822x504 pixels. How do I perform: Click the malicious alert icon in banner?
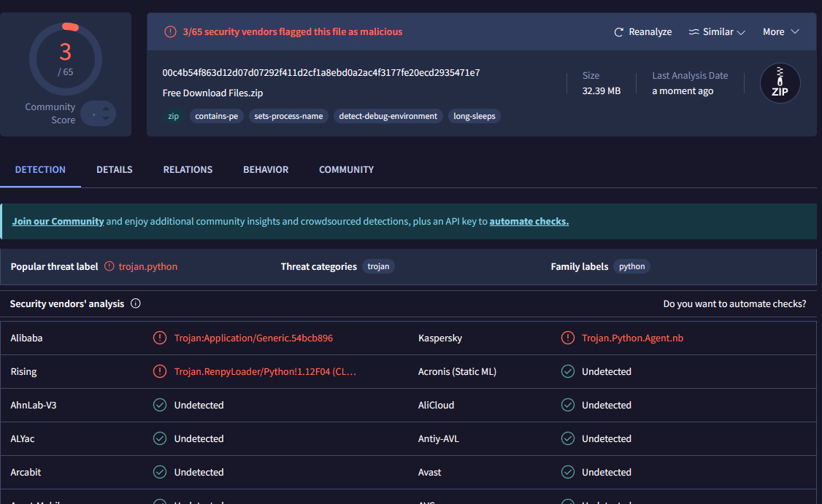[x=170, y=31]
